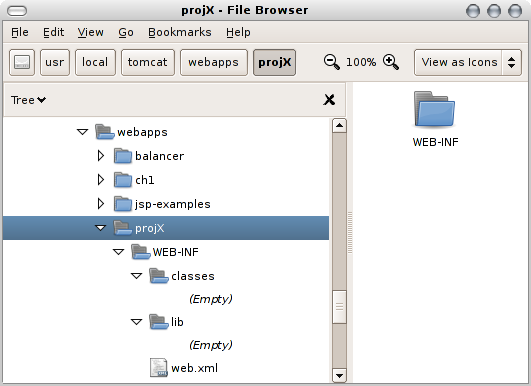Viewport: 531px width, 386px height.
Task: Click the (Empty) entry under lib
Action: [x=211, y=345]
